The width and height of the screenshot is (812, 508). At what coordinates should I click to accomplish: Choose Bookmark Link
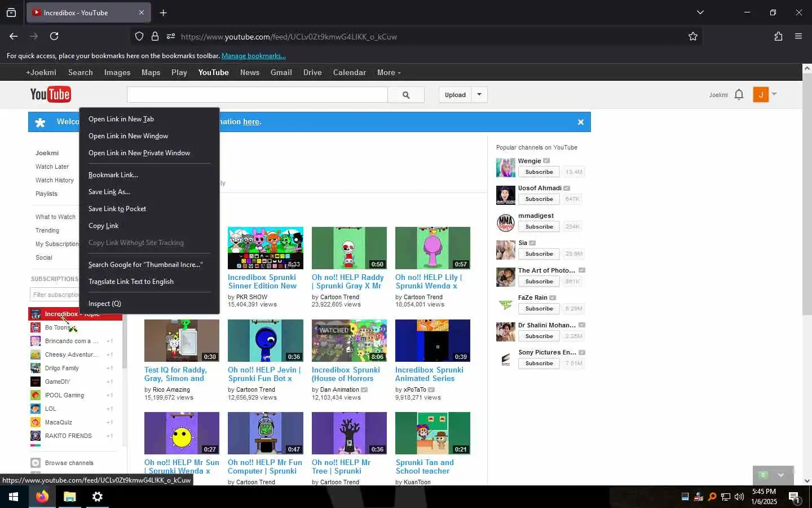point(149,175)
